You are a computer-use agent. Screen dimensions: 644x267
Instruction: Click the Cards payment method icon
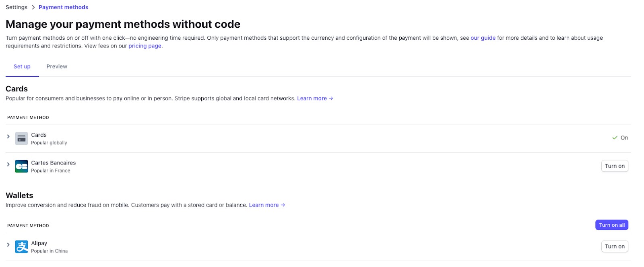tap(21, 138)
